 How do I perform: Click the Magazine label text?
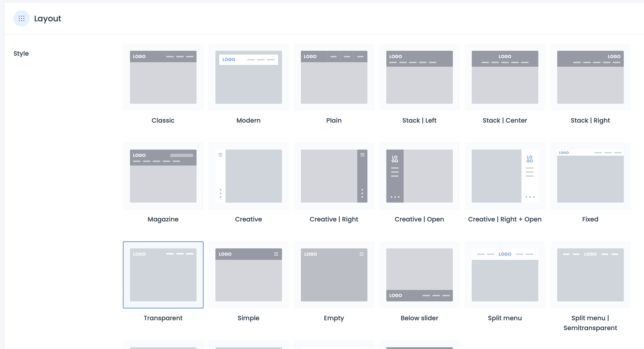[x=163, y=219]
